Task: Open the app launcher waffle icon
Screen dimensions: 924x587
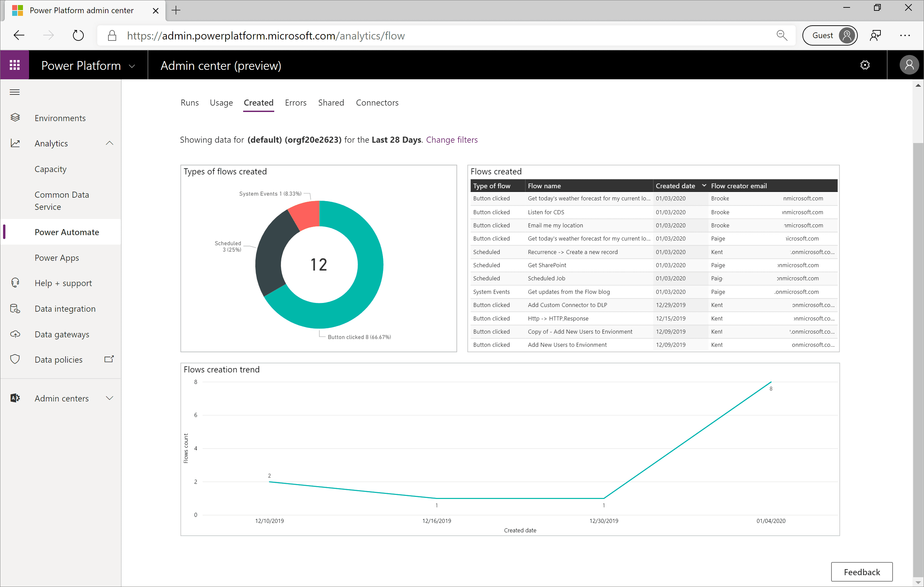Action: tap(15, 65)
